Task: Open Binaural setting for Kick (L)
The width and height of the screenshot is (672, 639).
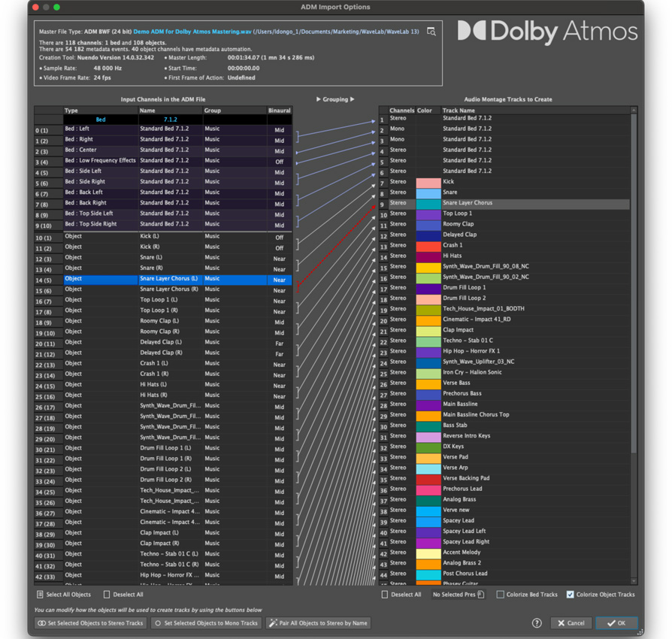Action: click(279, 238)
